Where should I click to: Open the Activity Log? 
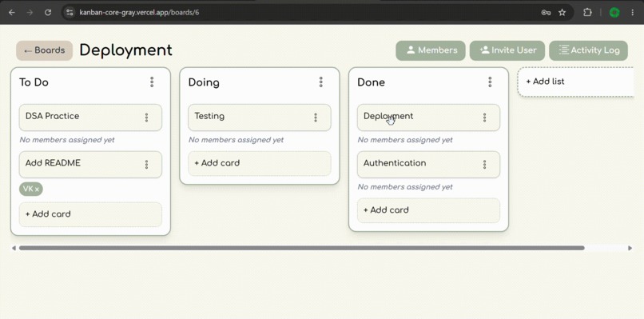(x=588, y=50)
